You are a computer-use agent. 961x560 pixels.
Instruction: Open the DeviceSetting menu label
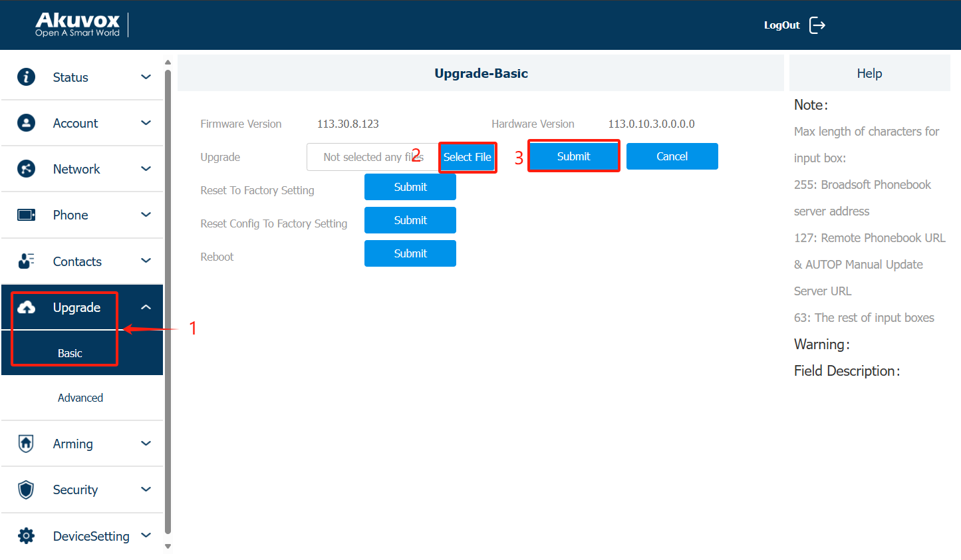point(91,536)
